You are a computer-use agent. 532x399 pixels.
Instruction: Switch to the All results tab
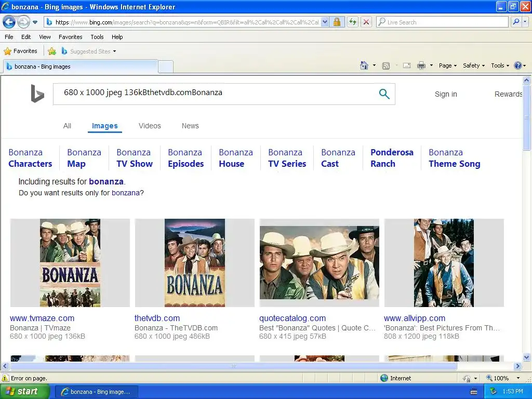pos(67,126)
